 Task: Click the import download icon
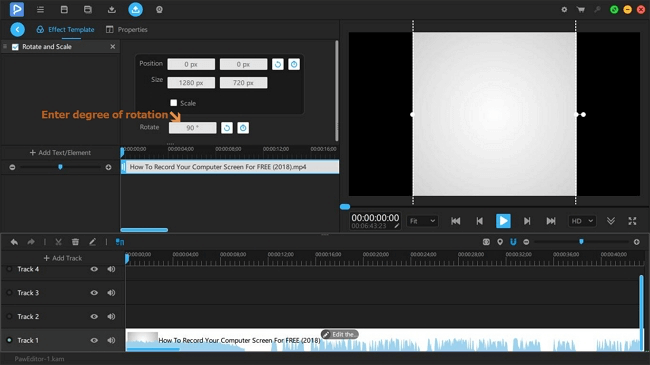click(112, 10)
